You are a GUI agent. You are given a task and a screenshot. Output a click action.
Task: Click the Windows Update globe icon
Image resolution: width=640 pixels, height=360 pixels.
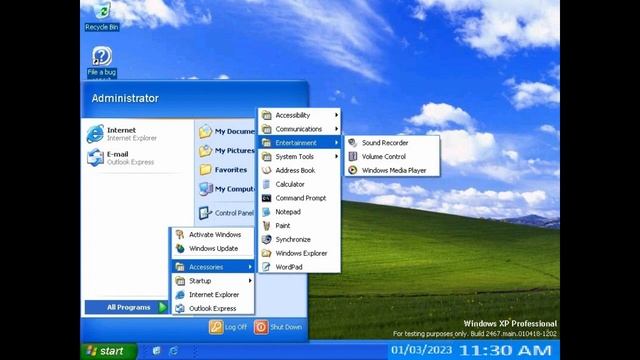180,248
